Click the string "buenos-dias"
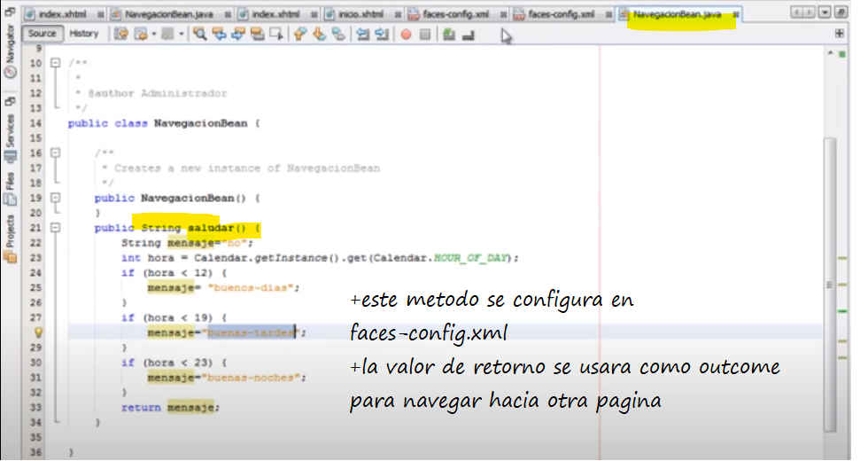Viewport: 868px width, 461px height. tap(251, 287)
